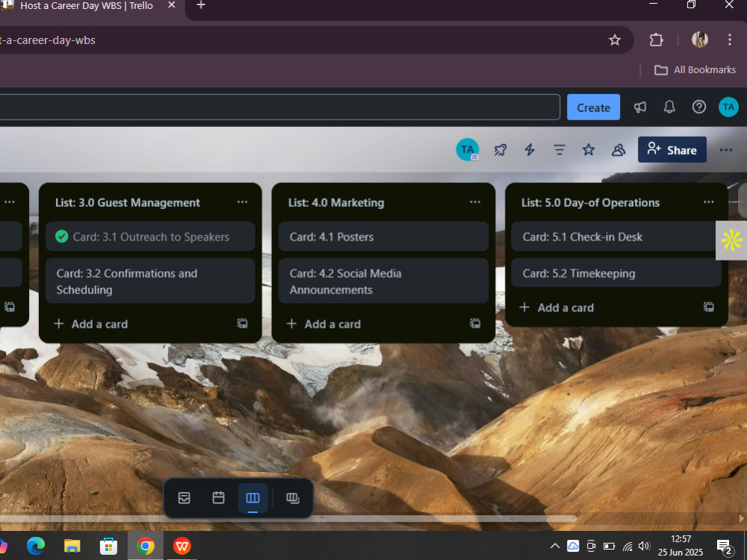Open board visibility people icon
Image resolution: width=747 pixels, height=560 pixels.
(x=619, y=150)
